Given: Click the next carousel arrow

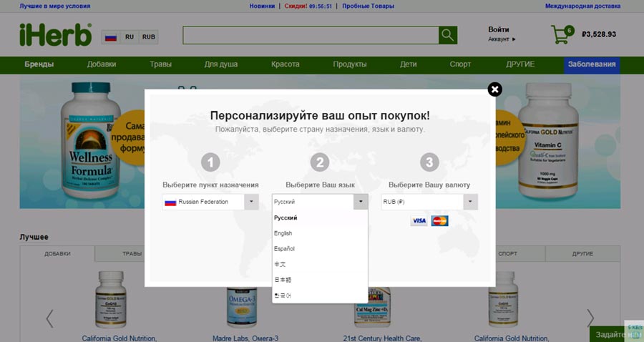Looking at the screenshot, I should [590, 318].
